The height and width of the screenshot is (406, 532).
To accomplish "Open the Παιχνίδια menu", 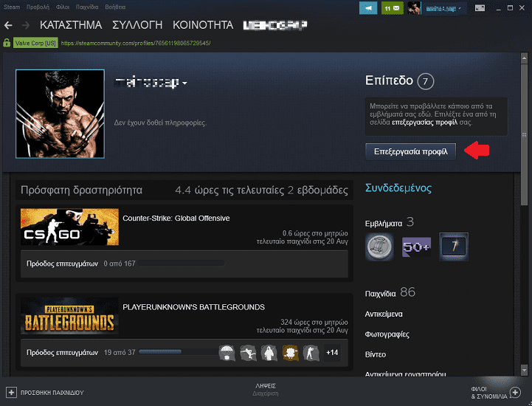I will pos(87,7).
